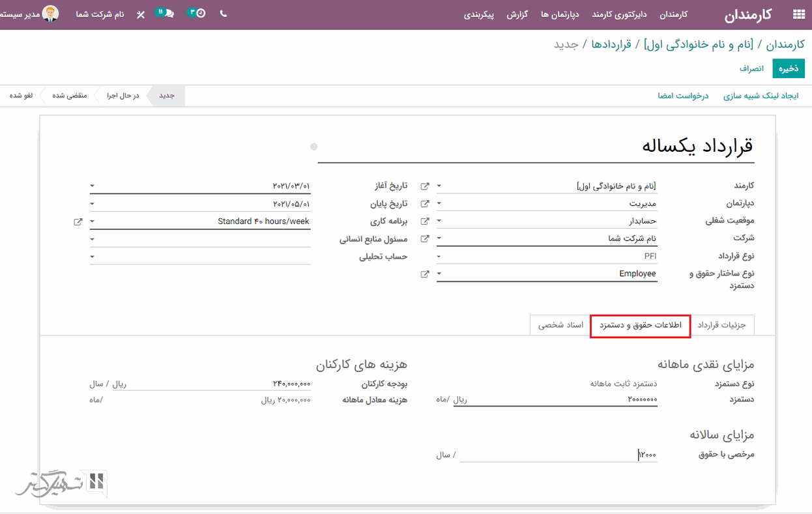This screenshot has width=812, height=514.
Task: Open the پیکربندی menu
Action: coord(479,14)
